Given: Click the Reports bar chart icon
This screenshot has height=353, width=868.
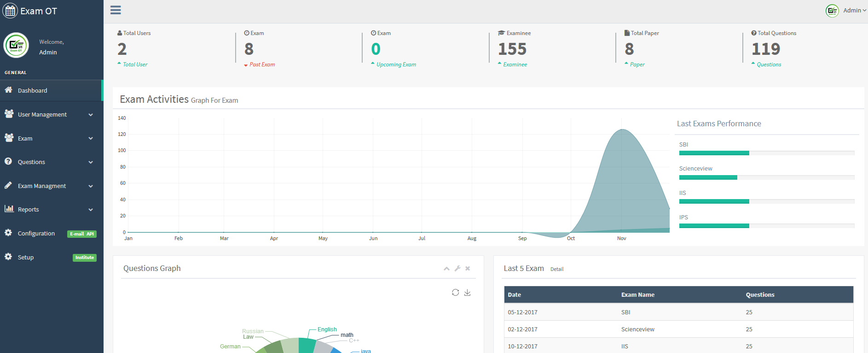Looking at the screenshot, I should 9,208.
